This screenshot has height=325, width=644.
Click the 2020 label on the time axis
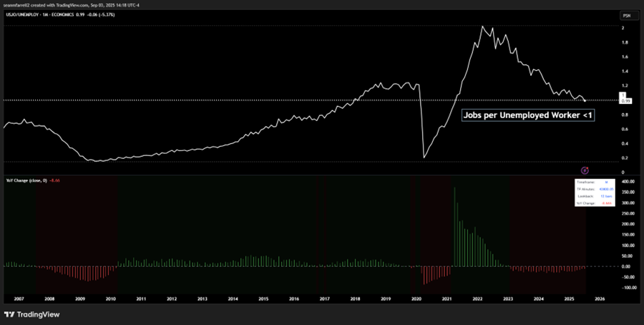(x=416, y=299)
